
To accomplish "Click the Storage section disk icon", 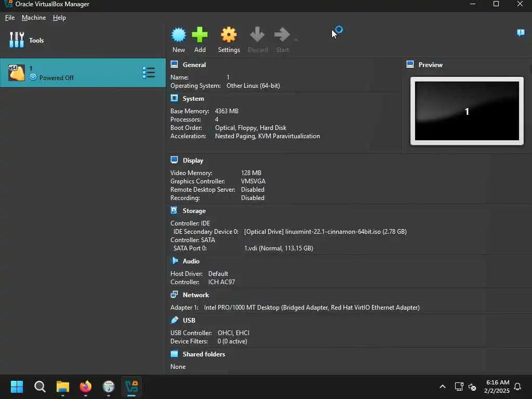I will tap(174, 210).
